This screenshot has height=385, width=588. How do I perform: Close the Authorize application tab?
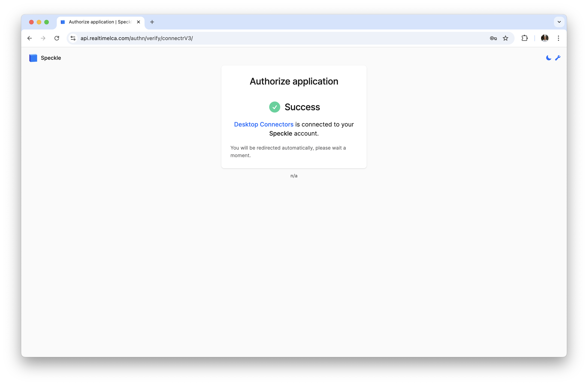click(139, 22)
